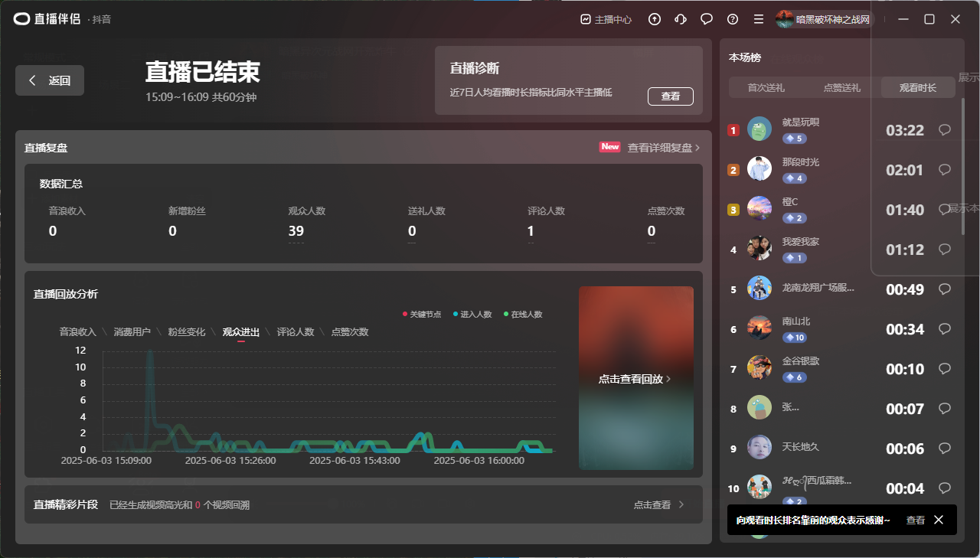Open customer service headset icon
Image resolution: width=980 pixels, height=558 pixels.
pyautogui.click(x=681, y=19)
